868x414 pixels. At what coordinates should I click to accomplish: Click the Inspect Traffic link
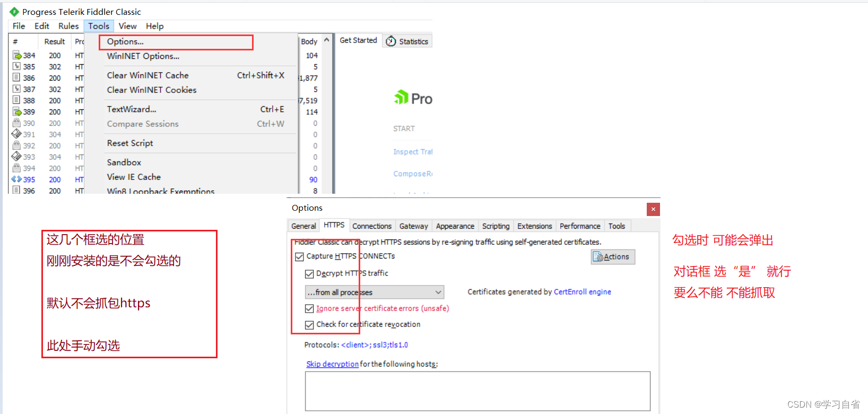[x=413, y=152]
